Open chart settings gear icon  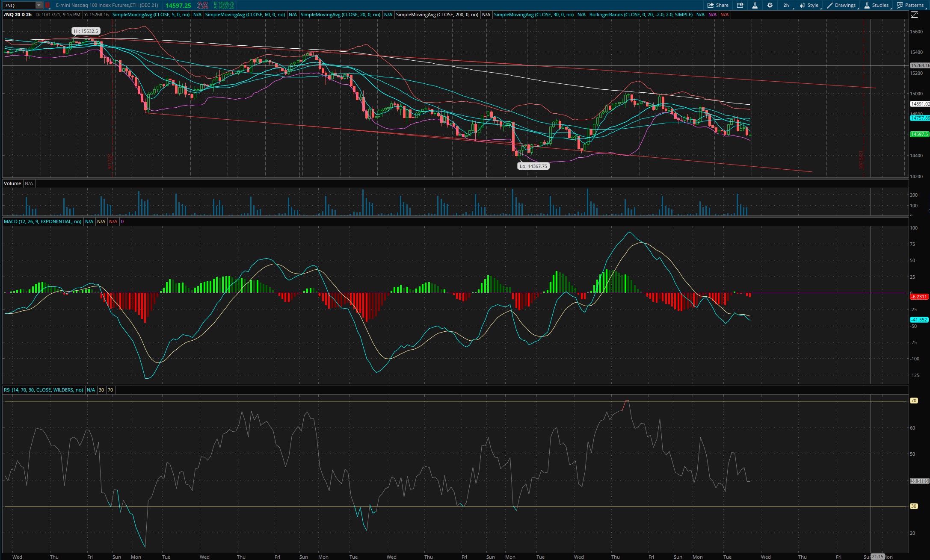(x=770, y=5)
